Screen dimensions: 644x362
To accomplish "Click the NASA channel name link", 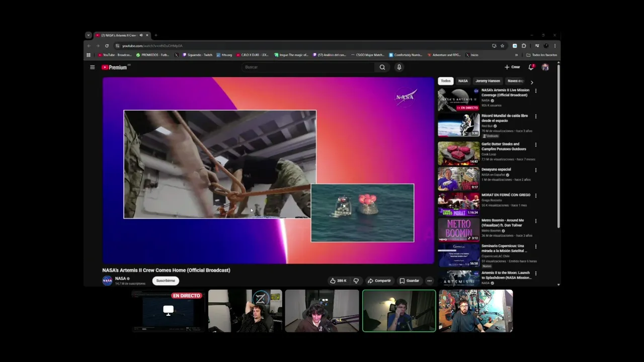I will [x=120, y=279].
